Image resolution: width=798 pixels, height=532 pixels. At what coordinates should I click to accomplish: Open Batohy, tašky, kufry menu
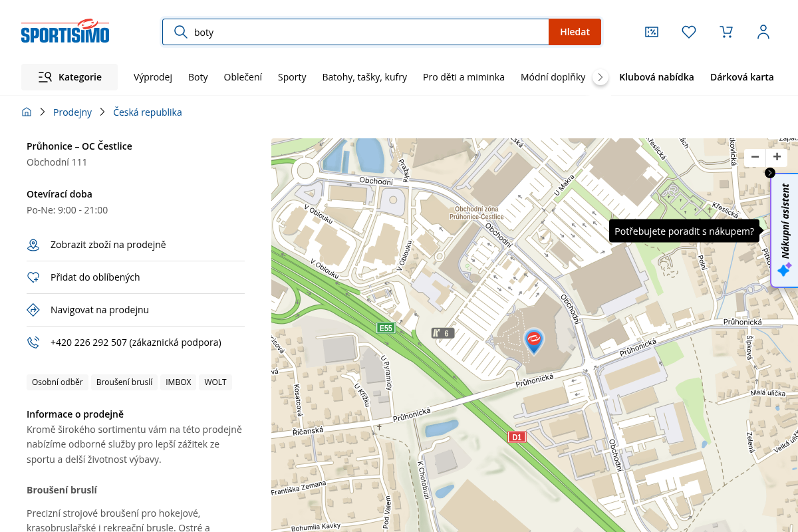364,77
